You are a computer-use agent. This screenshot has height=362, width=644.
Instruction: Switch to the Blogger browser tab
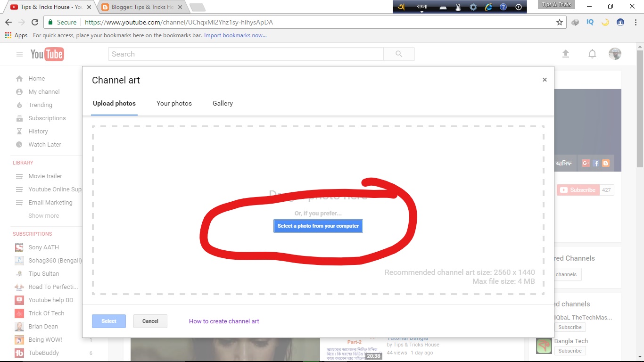pos(141,7)
